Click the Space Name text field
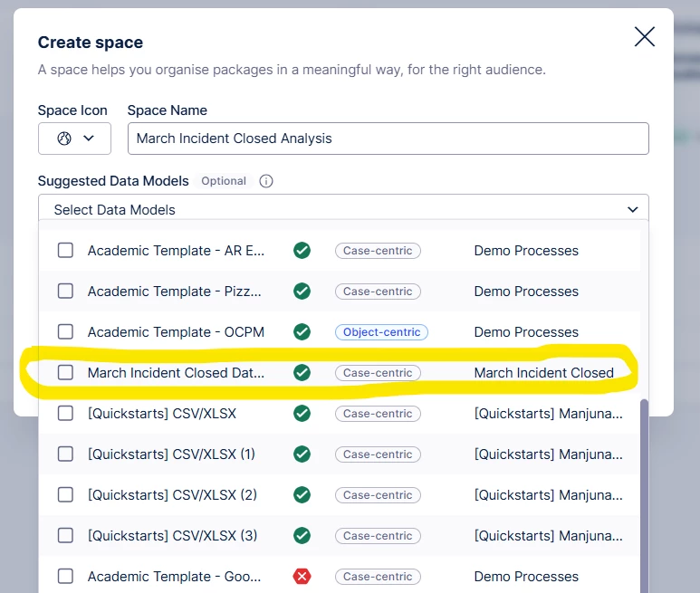This screenshot has height=593, width=700. [388, 139]
